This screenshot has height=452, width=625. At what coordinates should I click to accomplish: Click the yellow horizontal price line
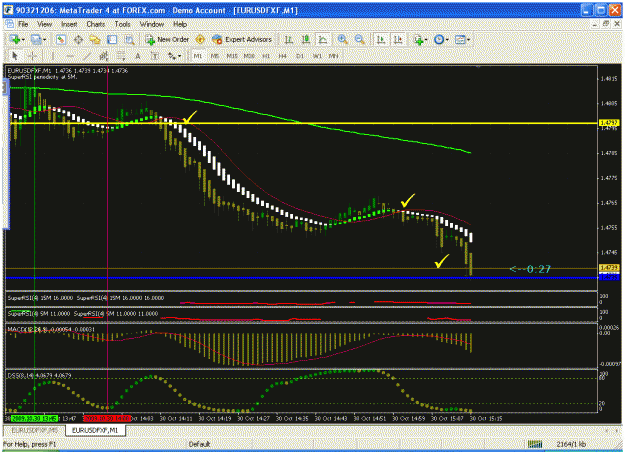click(x=303, y=123)
